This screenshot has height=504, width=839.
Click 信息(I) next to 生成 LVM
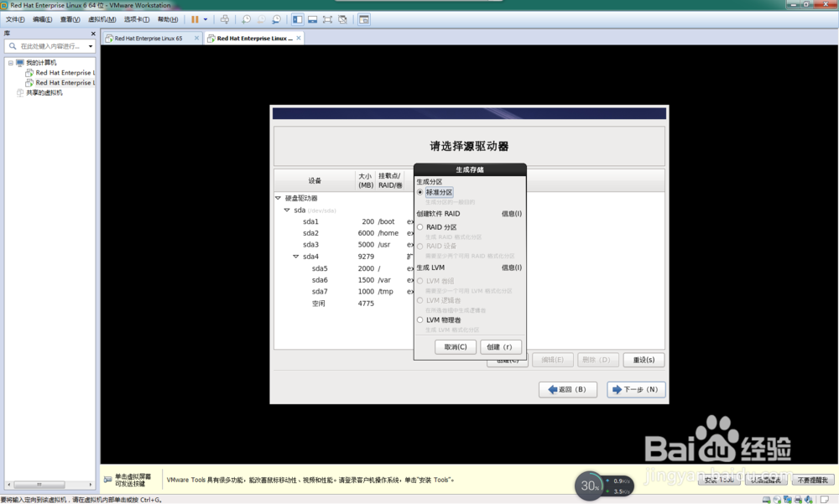pyautogui.click(x=511, y=268)
